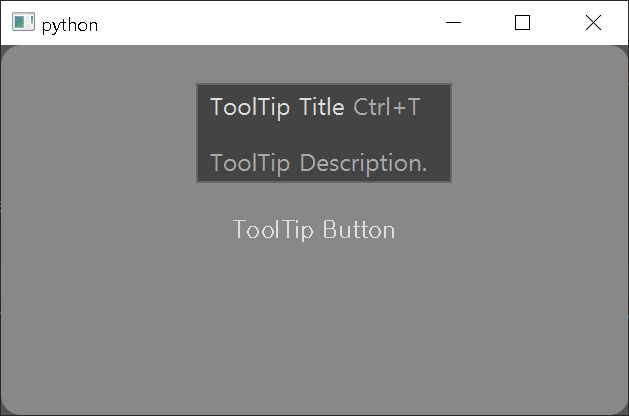Click the 'Ctrl+T' shortcut hint text
Screen dimensions: 629x416
[386, 107]
